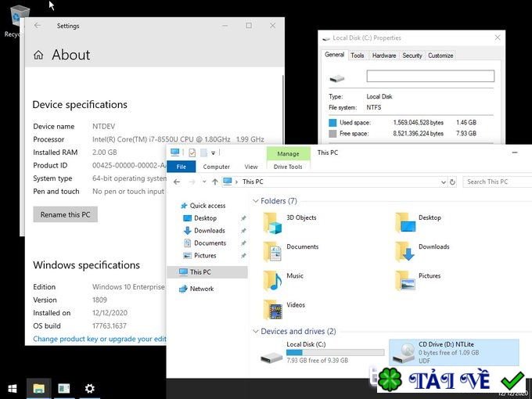
Task: Select Local Disk (C:) drive
Action: [322, 353]
